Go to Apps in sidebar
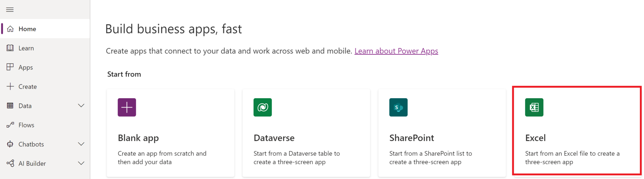The image size is (644, 179). coord(25,67)
